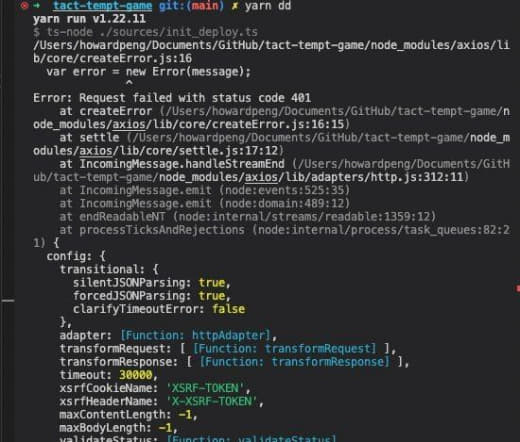Click the red error circle icon at prompt

(x=24, y=5)
